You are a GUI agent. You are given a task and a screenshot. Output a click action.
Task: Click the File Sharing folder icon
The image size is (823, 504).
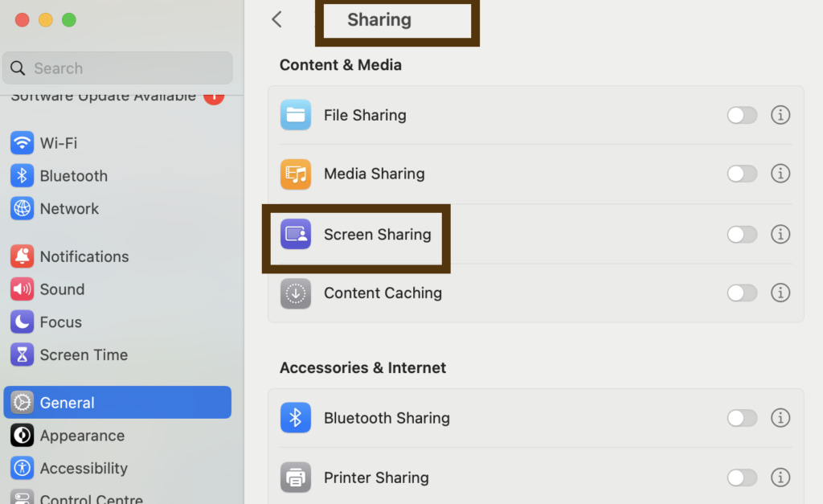(x=296, y=115)
